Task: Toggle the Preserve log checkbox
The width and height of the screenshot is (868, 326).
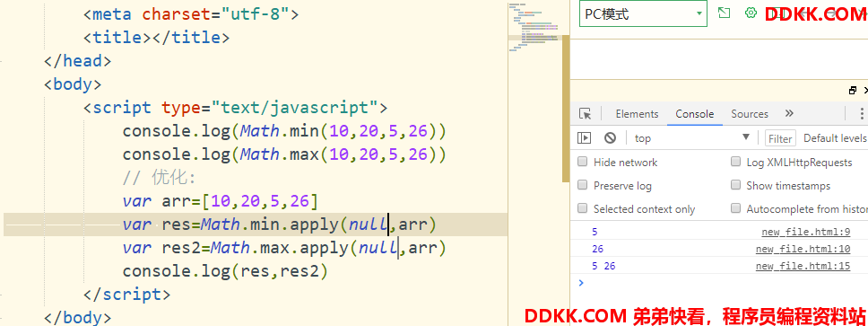Action: (582, 185)
